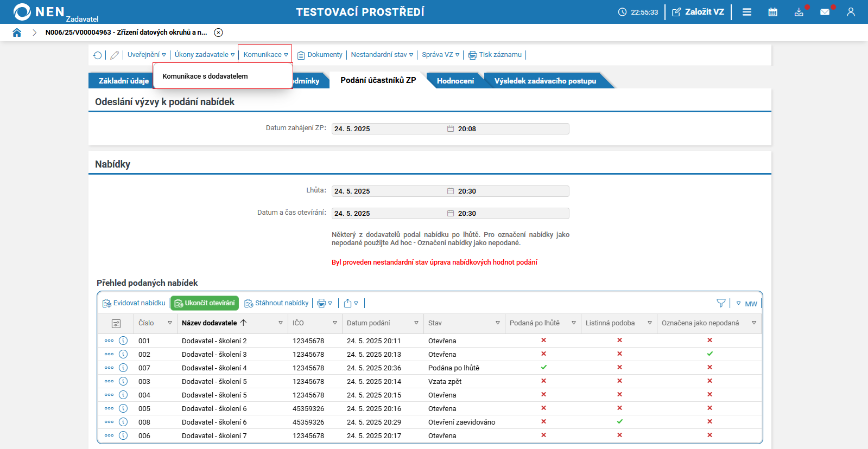This screenshot has height=449, width=868.
Task: Select Komunikace s dodavatelem menu item
Action: 205,76
